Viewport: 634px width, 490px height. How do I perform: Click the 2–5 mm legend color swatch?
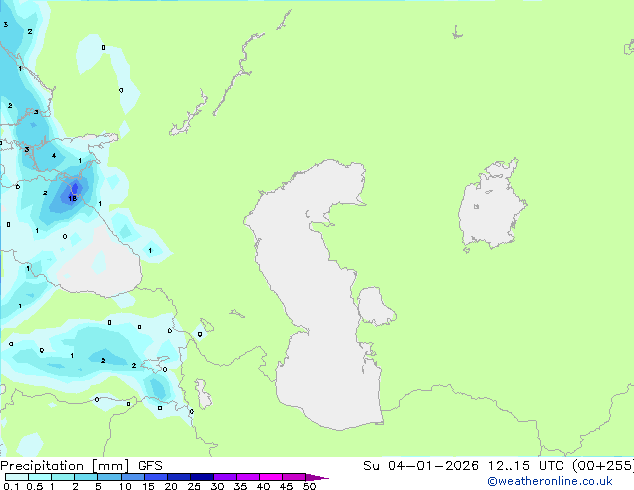point(86,477)
